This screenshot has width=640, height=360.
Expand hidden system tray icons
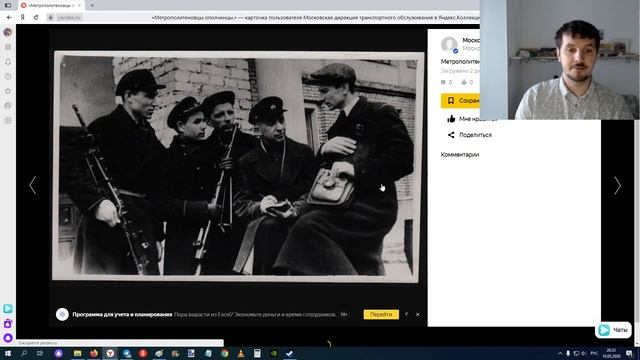click(x=560, y=353)
